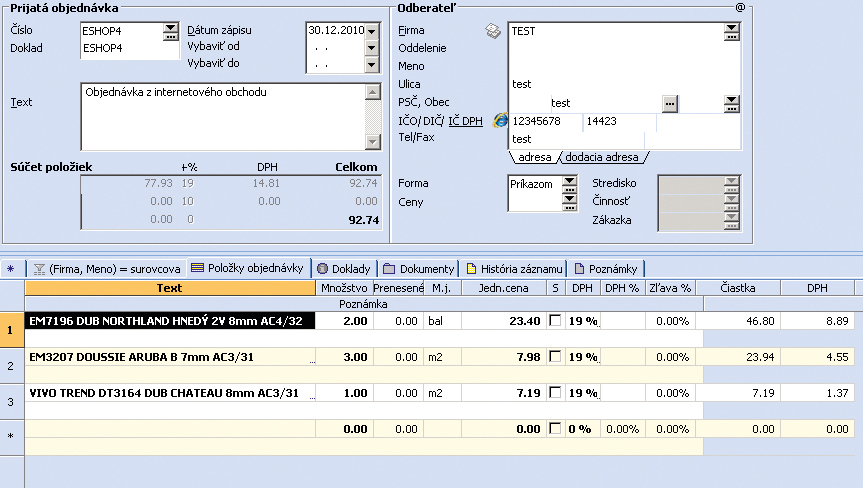This screenshot has width=863, height=488.
Task: Click the Text box scrollbar down arrow
Action: click(x=373, y=141)
